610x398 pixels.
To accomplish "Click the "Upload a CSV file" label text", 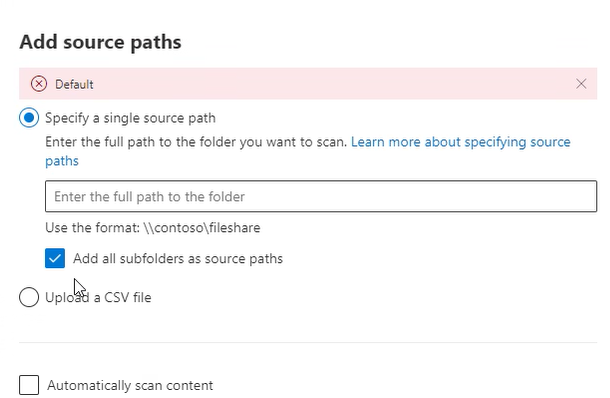I will click(98, 298).
